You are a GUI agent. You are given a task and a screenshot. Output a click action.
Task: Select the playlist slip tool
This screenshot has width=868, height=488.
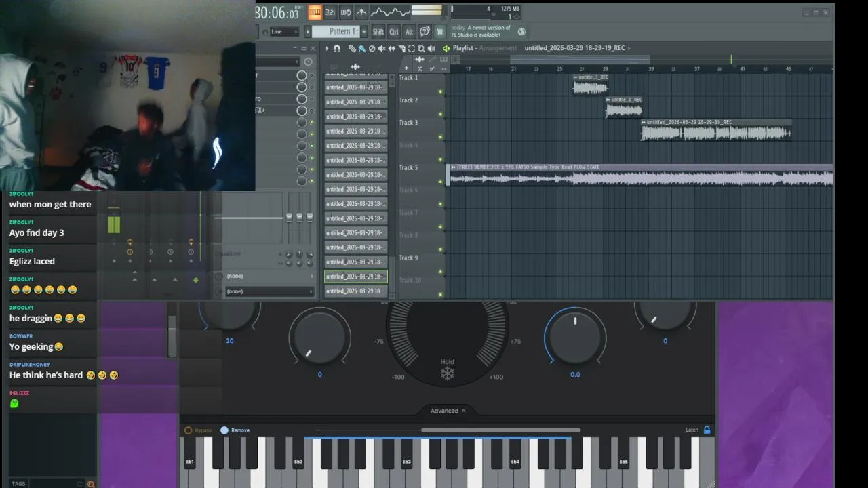pyautogui.click(x=392, y=48)
